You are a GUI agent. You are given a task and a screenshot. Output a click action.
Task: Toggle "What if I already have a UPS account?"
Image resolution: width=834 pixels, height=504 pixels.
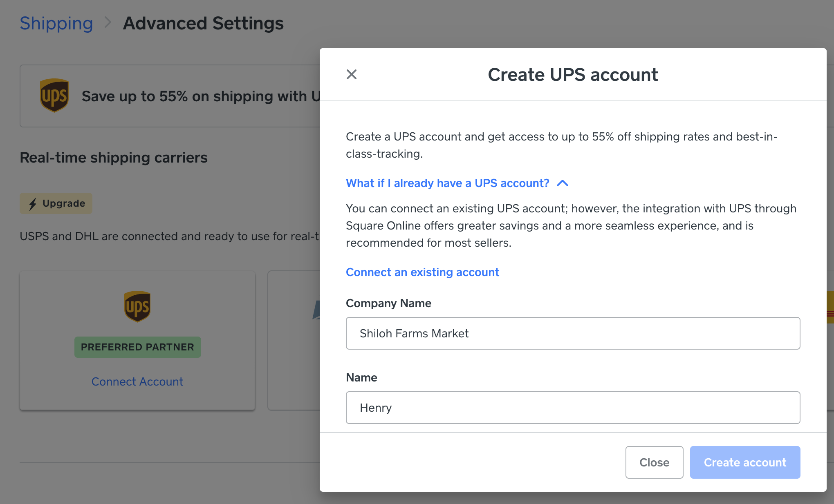pos(447,183)
